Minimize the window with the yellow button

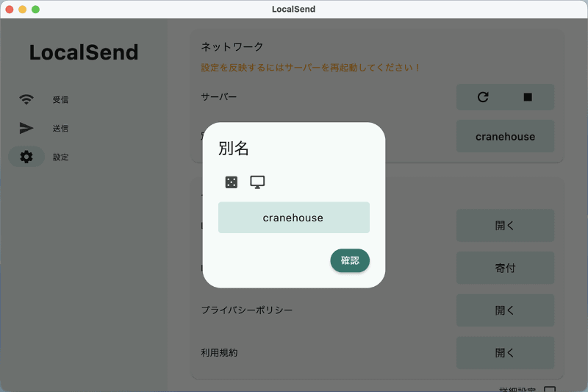coord(23,10)
